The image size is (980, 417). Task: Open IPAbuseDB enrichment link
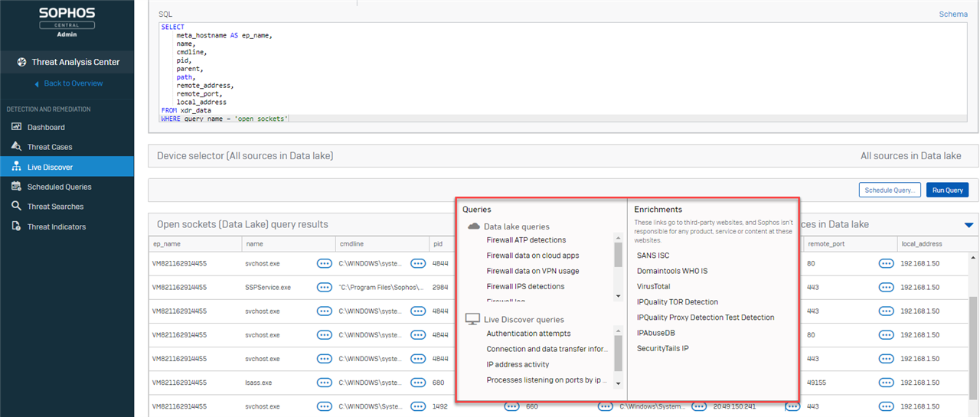pos(656,333)
